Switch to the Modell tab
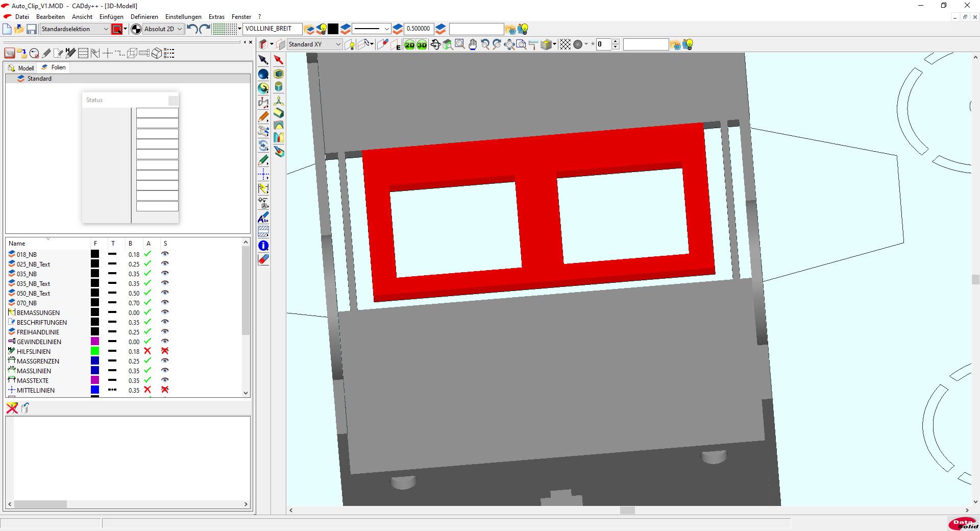Screen dimensions: 980x531 tap(21, 68)
